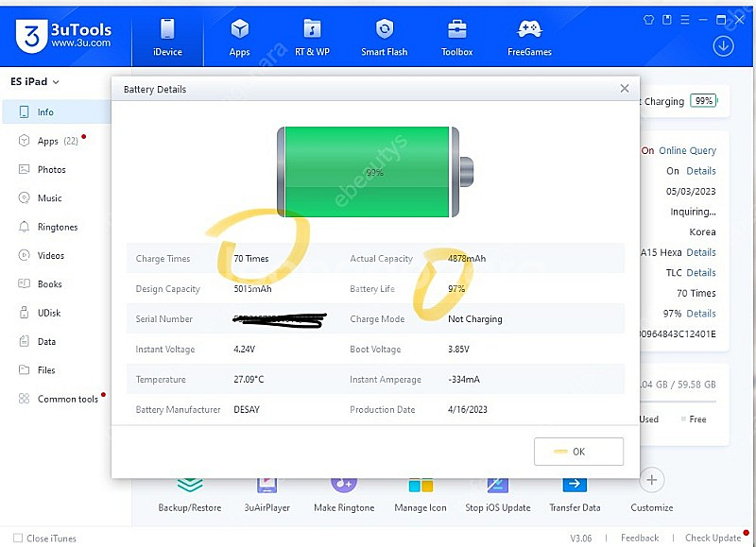Open RT & WP section
This screenshot has width=756, height=547.
coord(312,36)
